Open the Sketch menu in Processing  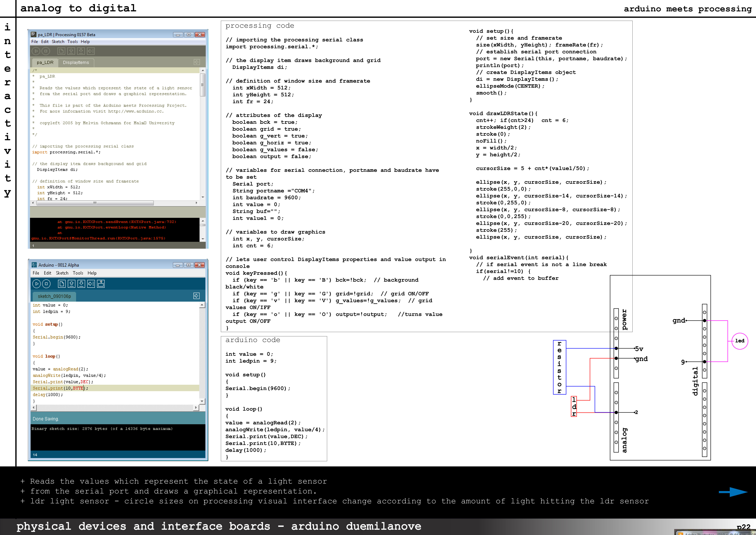[x=58, y=41]
